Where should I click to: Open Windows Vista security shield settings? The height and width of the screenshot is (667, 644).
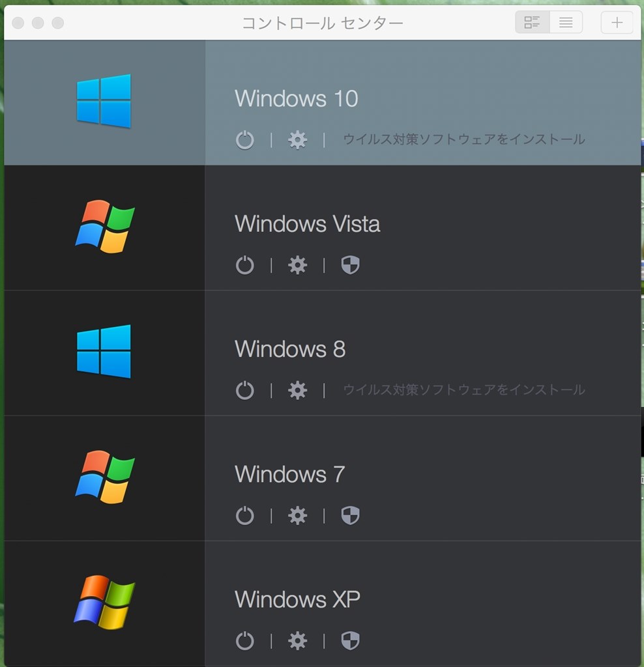point(350,265)
